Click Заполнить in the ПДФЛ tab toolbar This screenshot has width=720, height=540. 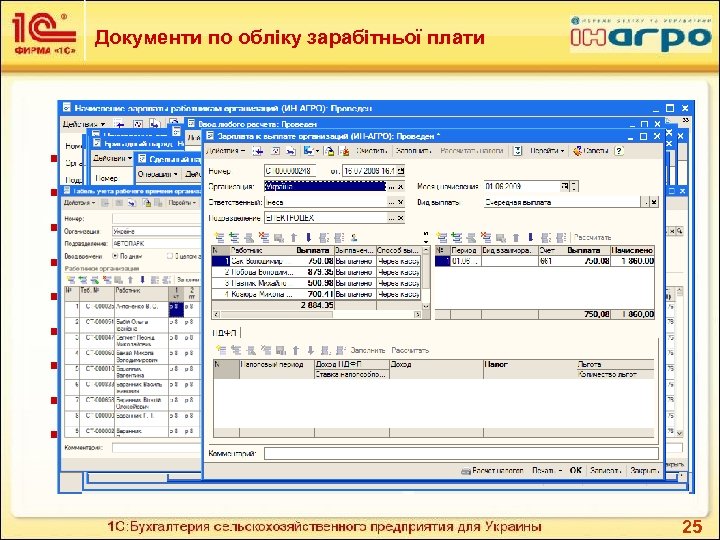368,350
